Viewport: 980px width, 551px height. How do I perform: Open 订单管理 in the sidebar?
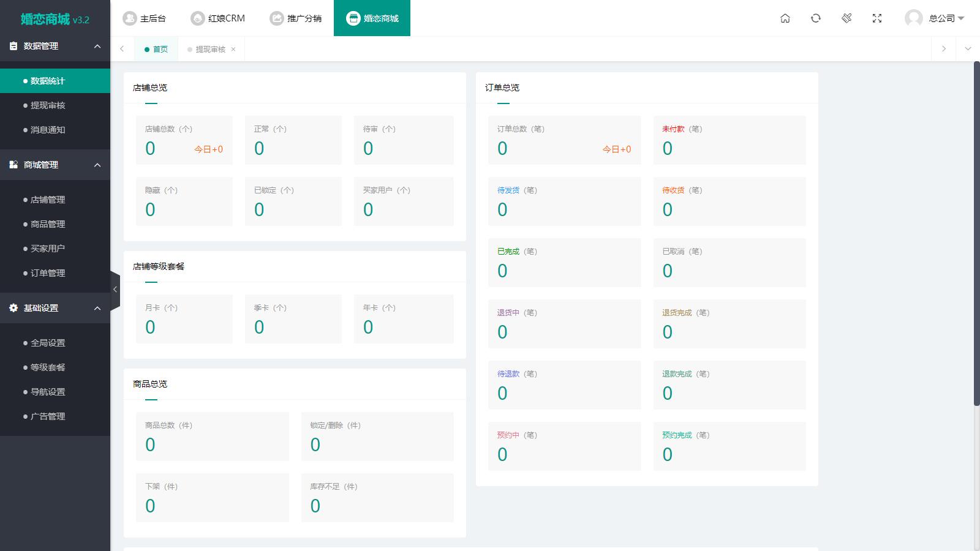pos(48,273)
